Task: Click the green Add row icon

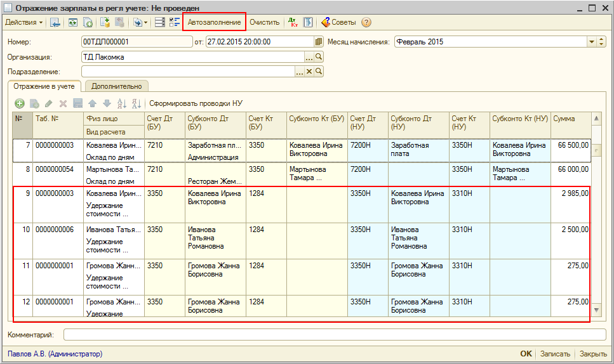Action: (x=20, y=103)
